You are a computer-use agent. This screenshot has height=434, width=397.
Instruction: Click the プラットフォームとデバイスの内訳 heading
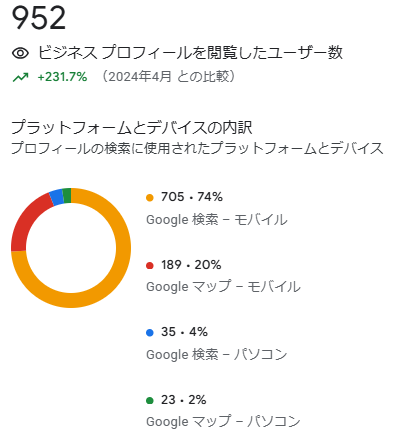132,128
